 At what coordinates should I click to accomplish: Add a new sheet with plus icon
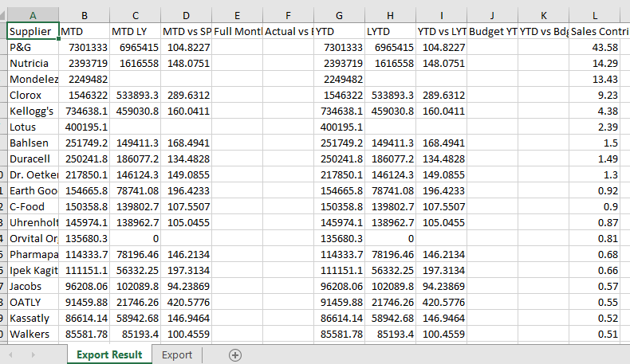(x=235, y=354)
